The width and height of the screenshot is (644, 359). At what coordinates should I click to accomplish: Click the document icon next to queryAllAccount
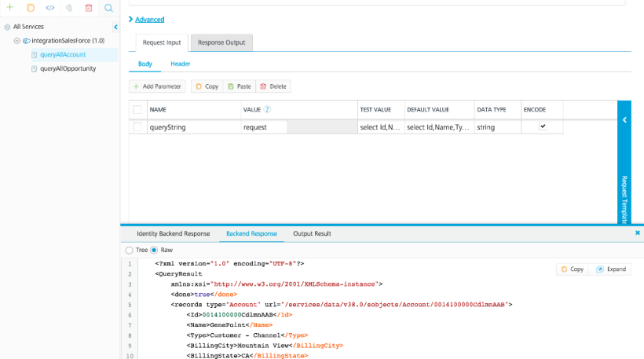[x=34, y=55]
